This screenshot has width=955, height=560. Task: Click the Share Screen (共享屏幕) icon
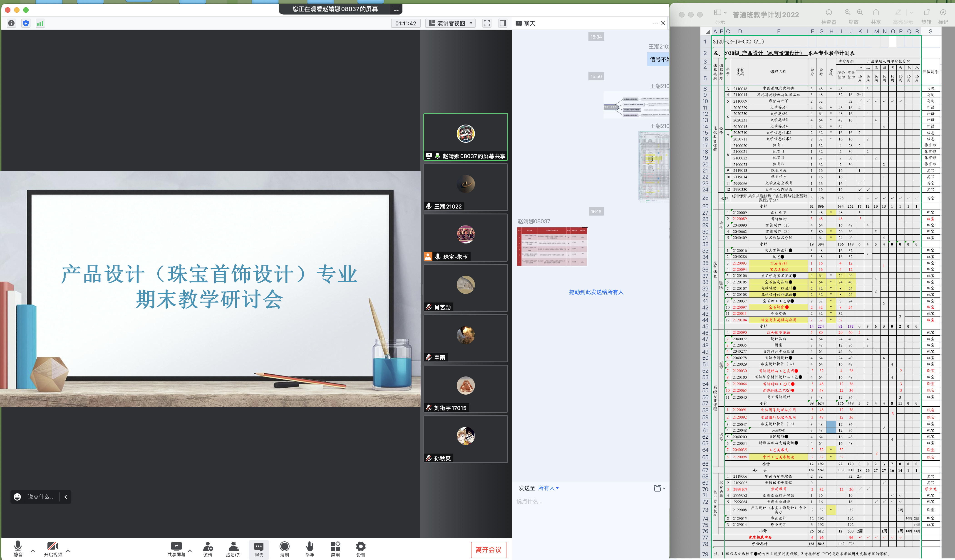click(176, 546)
